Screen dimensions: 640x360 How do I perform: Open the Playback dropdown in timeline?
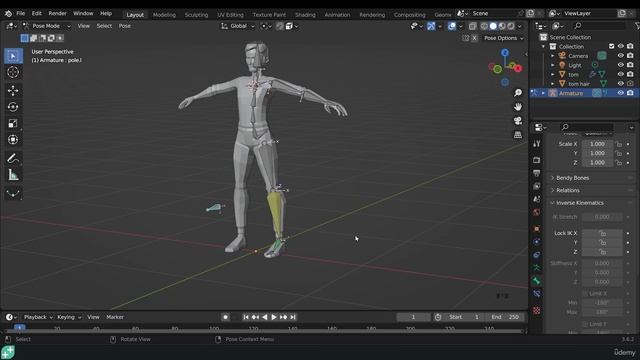pyautogui.click(x=38, y=317)
